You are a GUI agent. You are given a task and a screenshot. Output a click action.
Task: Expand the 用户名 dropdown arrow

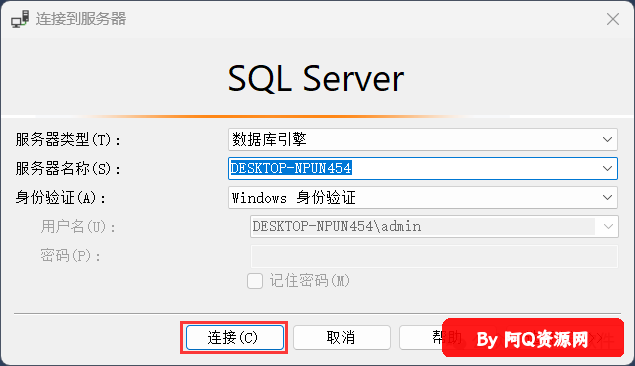coord(608,226)
